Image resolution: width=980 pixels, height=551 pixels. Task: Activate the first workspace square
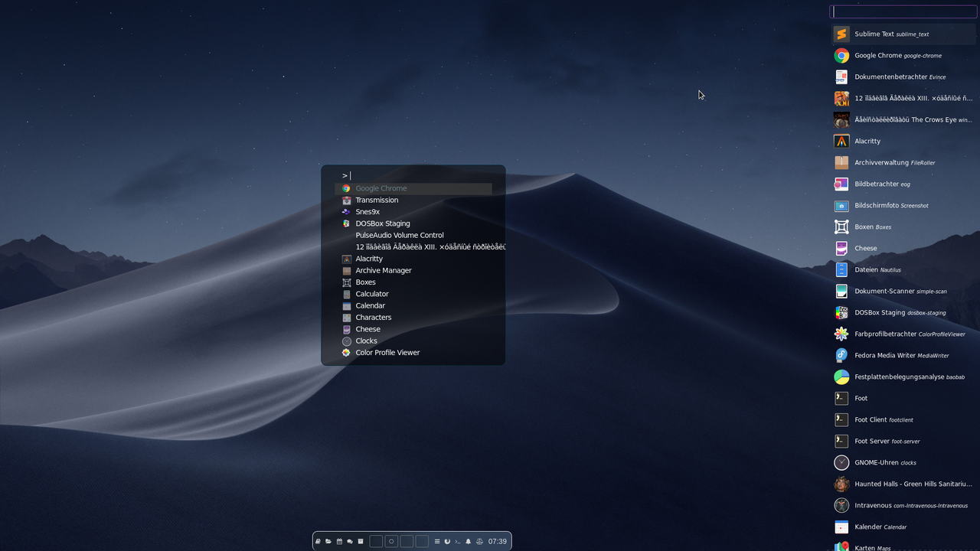click(x=376, y=541)
